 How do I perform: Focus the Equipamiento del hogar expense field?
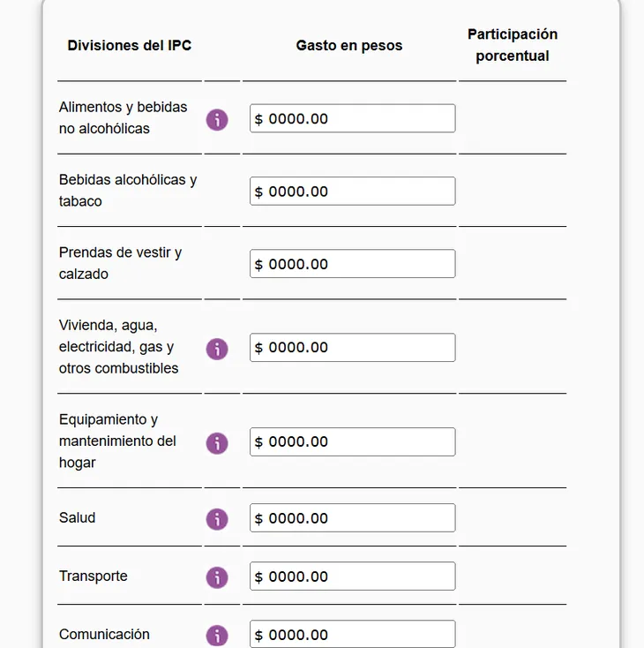point(353,442)
